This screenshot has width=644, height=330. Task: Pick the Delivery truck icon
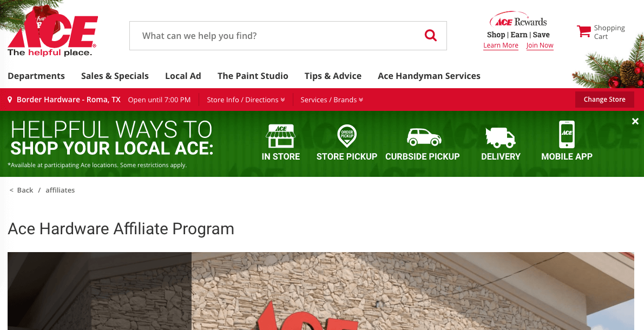500,137
